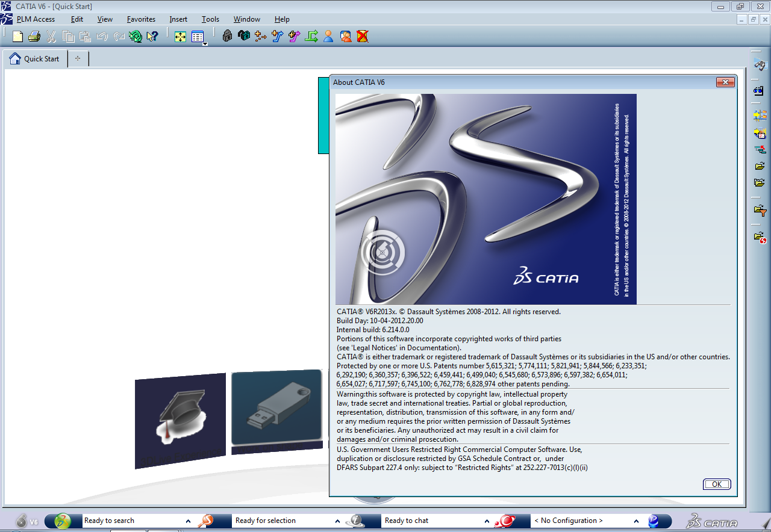Click the grey info disc icon in bottom bar
This screenshot has width=771, height=532.
click(x=356, y=521)
